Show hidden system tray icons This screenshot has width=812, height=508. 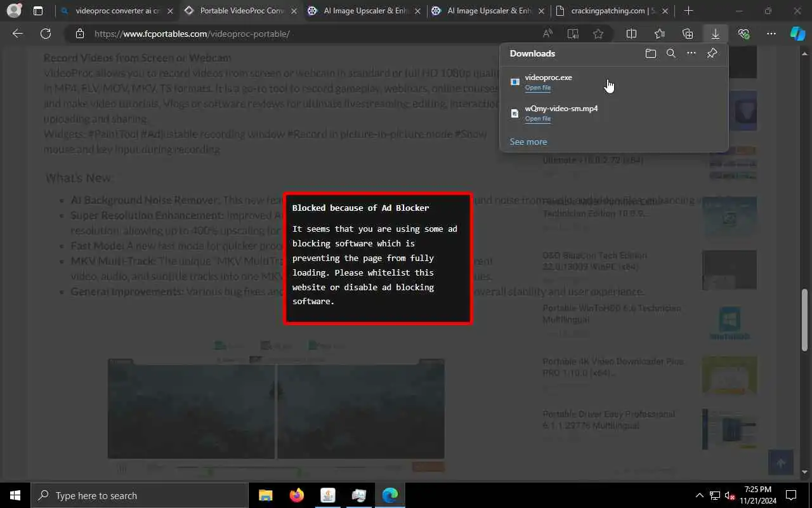(x=700, y=495)
